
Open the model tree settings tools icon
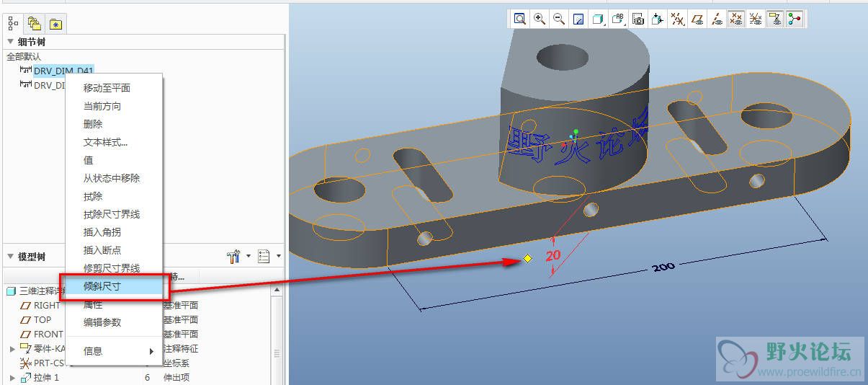(x=233, y=256)
